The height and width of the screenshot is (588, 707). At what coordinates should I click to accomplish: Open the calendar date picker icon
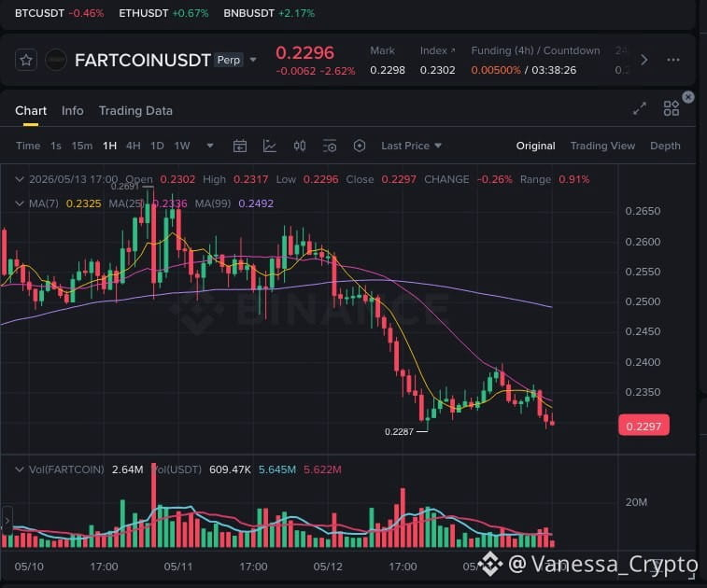pyautogui.click(x=240, y=146)
